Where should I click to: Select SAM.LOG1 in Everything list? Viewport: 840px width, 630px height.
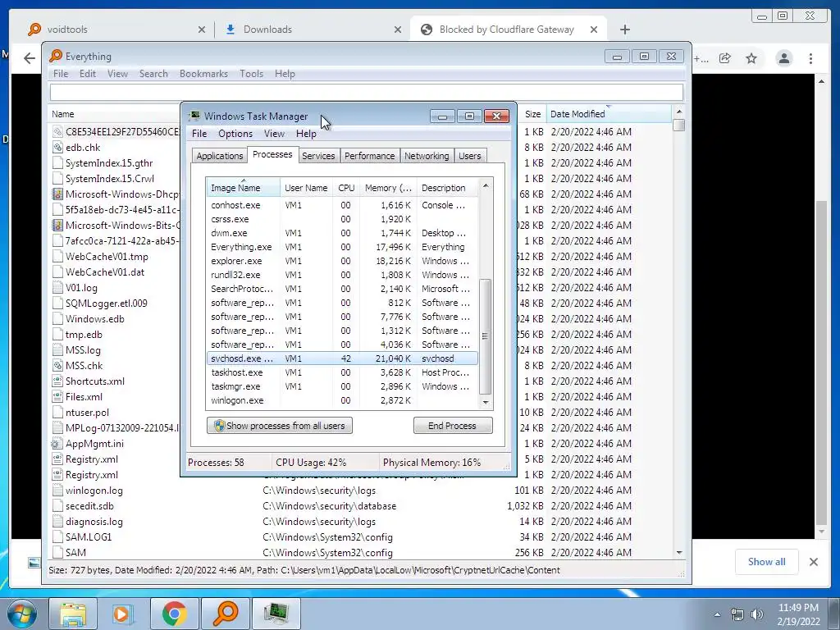tap(89, 537)
